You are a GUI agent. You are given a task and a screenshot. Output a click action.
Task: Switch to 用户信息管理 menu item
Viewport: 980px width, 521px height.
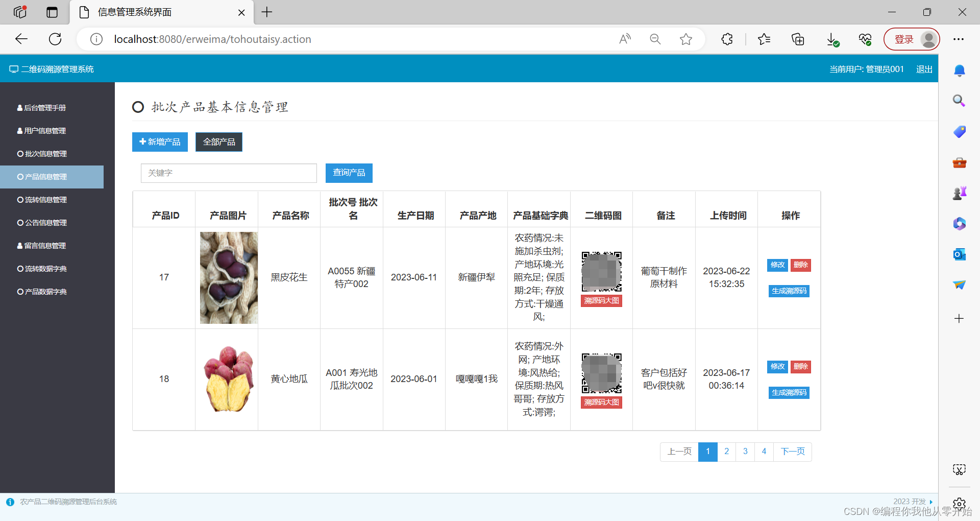pyautogui.click(x=44, y=131)
